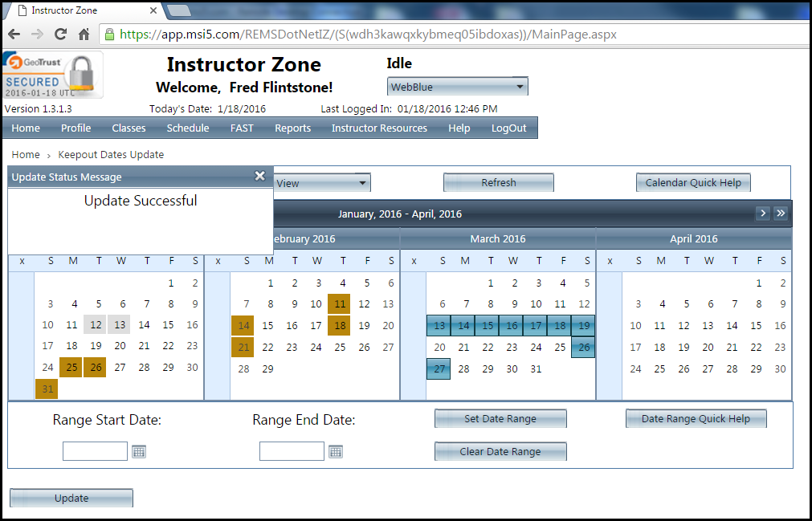Click the Set Date Range button
812x521 pixels.
pos(500,417)
